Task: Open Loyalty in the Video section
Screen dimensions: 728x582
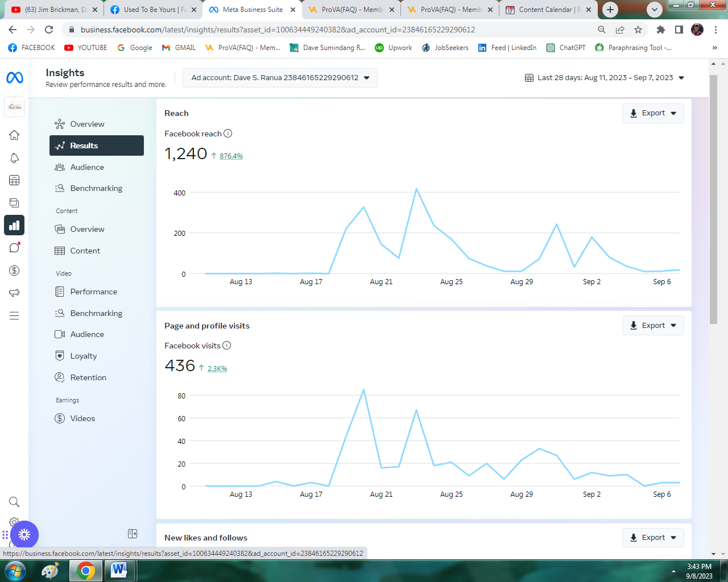Action: (97, 356)
